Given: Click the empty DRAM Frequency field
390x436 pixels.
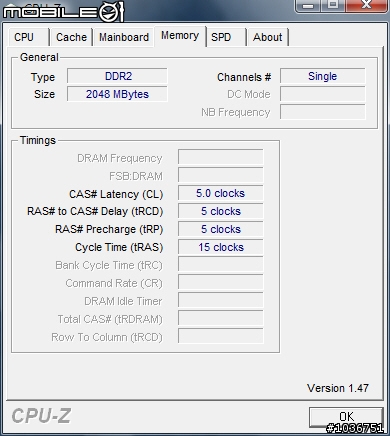Looking at the screenshot, I should [221, 157].
